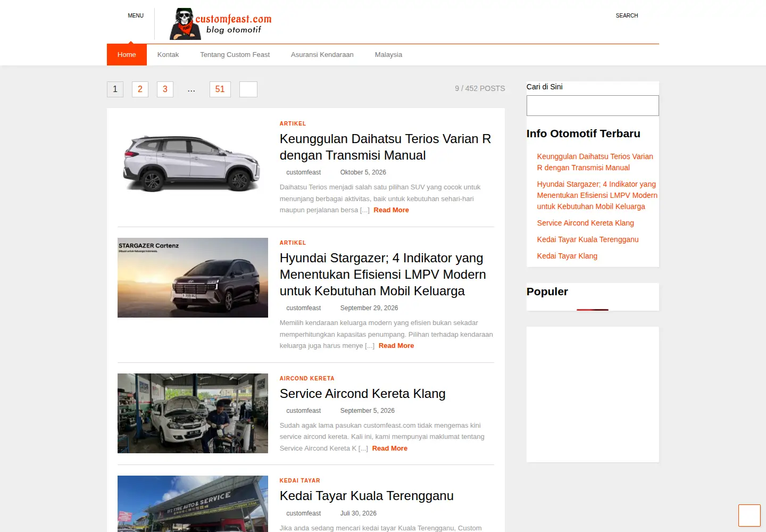Click ARTIKEL category above the Hyundai Stargazer title
The height and width of the screenshot is (532, 766).
tap(293, 243)
